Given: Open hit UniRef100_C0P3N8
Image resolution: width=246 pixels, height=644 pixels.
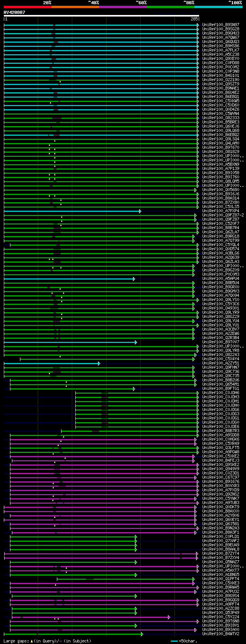Looking at the screenshot, I should pos(221,72).
